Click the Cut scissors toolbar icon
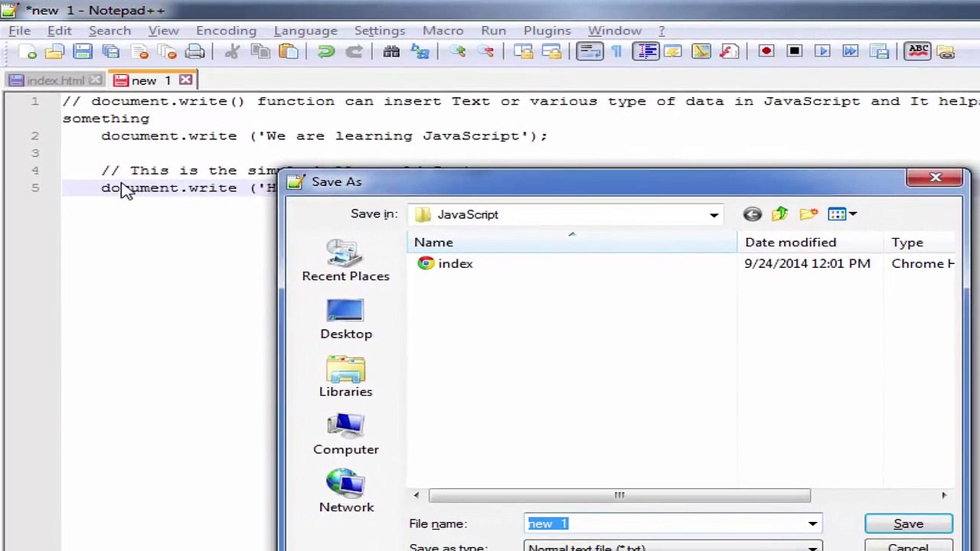Screen dimensions: 980x551 (232, 51)
